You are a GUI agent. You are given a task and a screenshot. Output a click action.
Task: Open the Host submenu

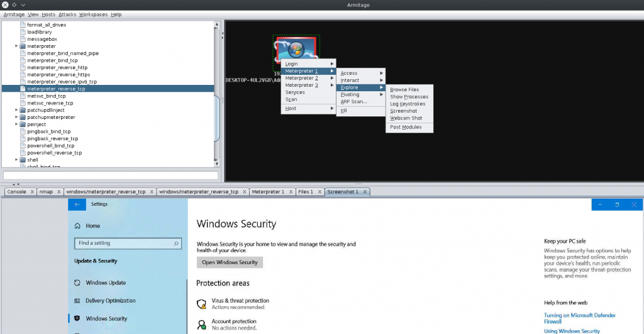[x=308, y=108]
